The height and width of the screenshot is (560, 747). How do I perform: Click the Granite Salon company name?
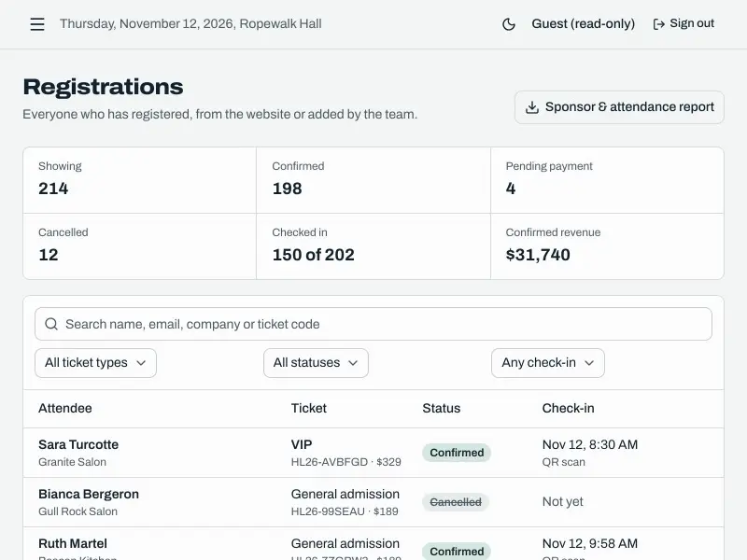pyautogui.click(x=73, y=462)
